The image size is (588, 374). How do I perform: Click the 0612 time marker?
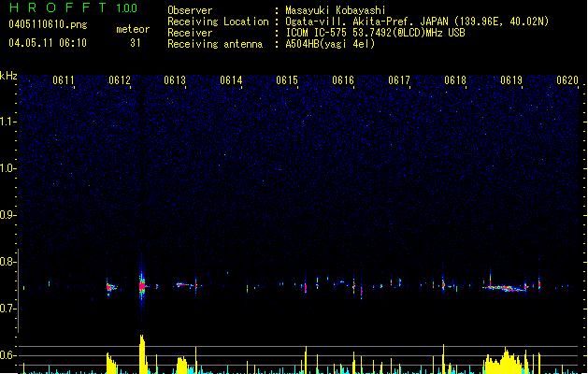120,80
